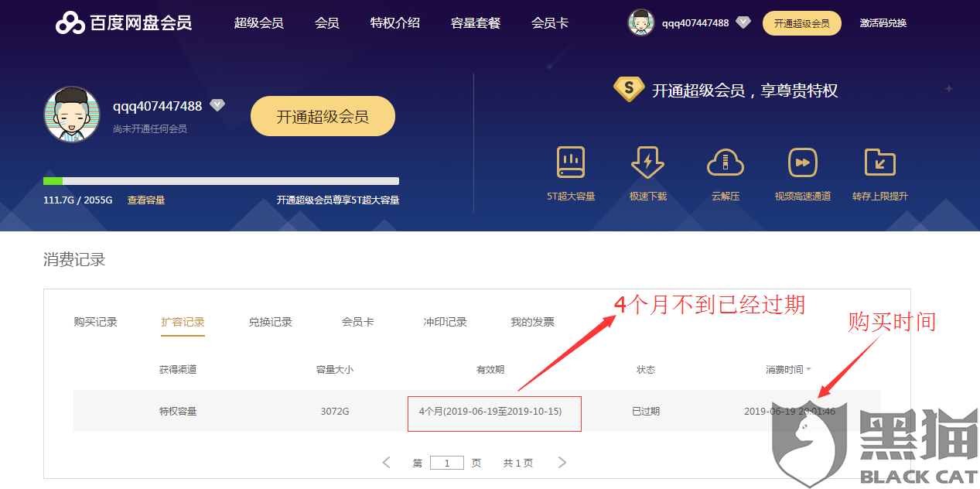This screenshot has width=980, height=489.
Task: Click the 有效期 column header
Action: [490, 370]
